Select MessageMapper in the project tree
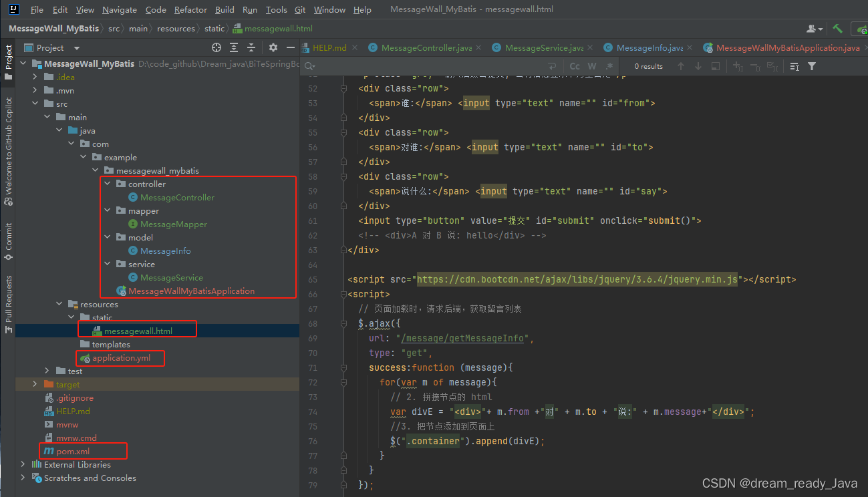 (174, 224)
